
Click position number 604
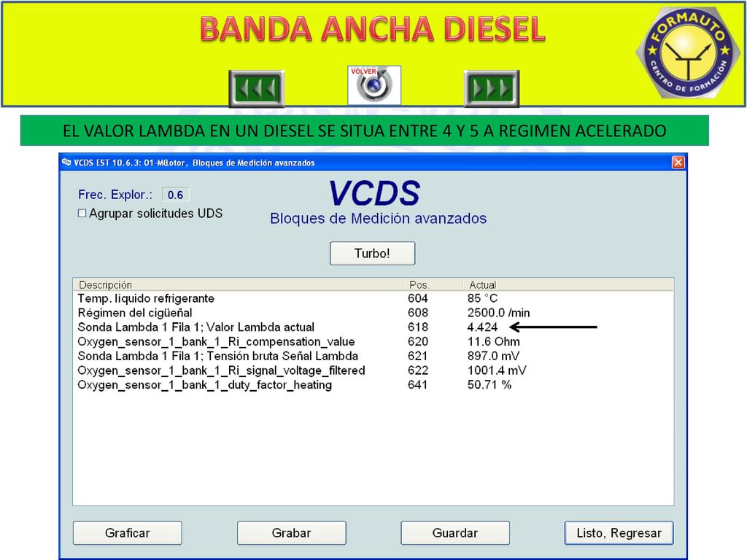click(418, 298)
